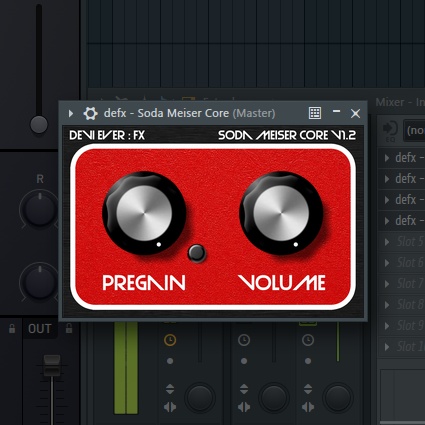Click the orange clock latency icon
The width and height of the screenshot is (425, 425).
point(170,340)
